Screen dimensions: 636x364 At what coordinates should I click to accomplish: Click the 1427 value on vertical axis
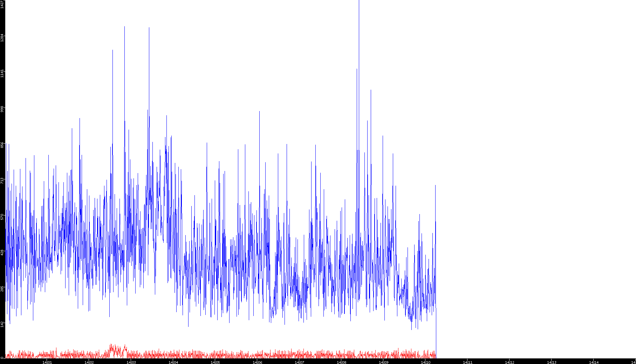[x=2, y=4]
